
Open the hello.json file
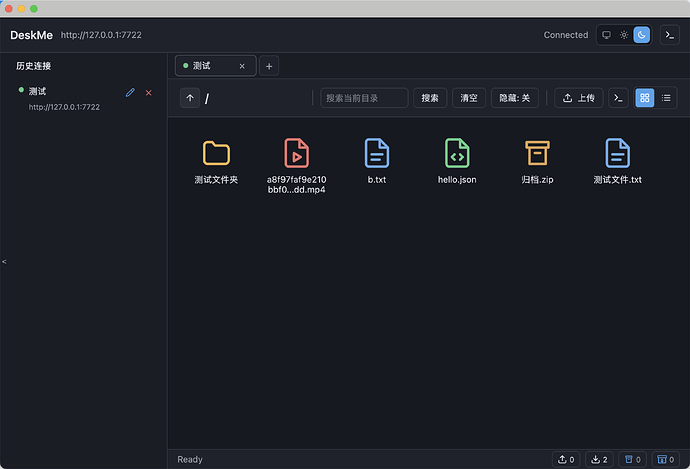[457, 161]
